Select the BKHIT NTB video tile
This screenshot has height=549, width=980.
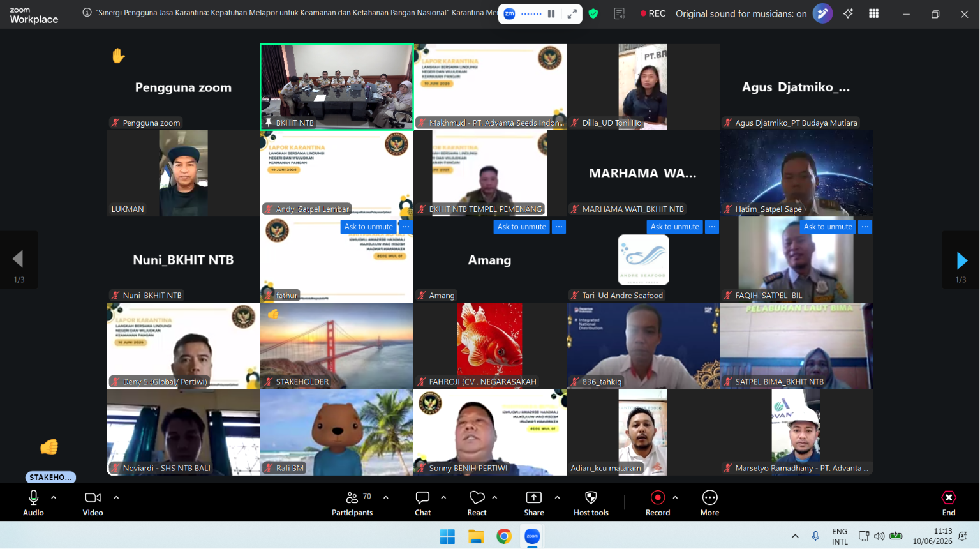[337, 87]
